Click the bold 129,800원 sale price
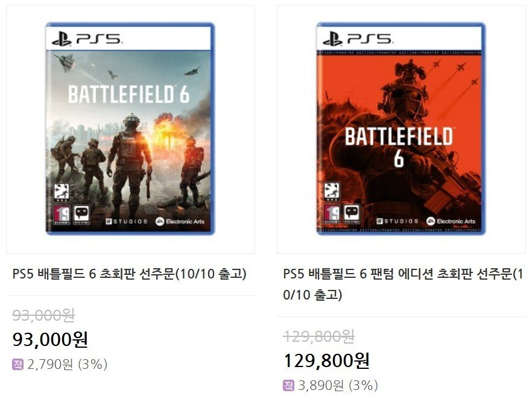532x399 pixels. pyautogui.click(x=326, y=360)
